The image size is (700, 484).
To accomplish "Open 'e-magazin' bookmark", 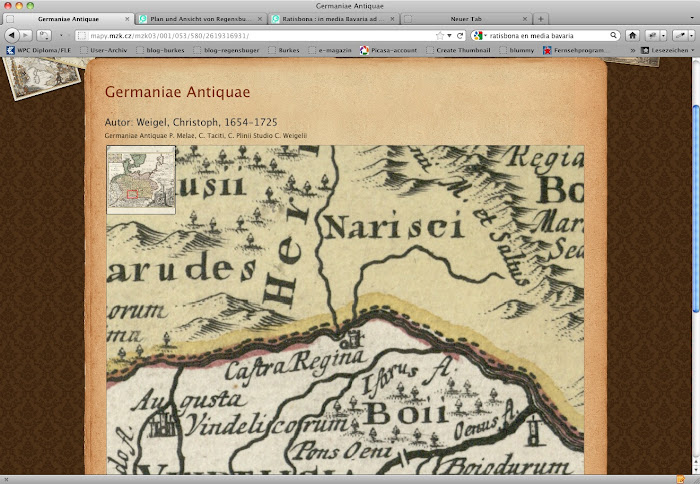I will point(330,50).
